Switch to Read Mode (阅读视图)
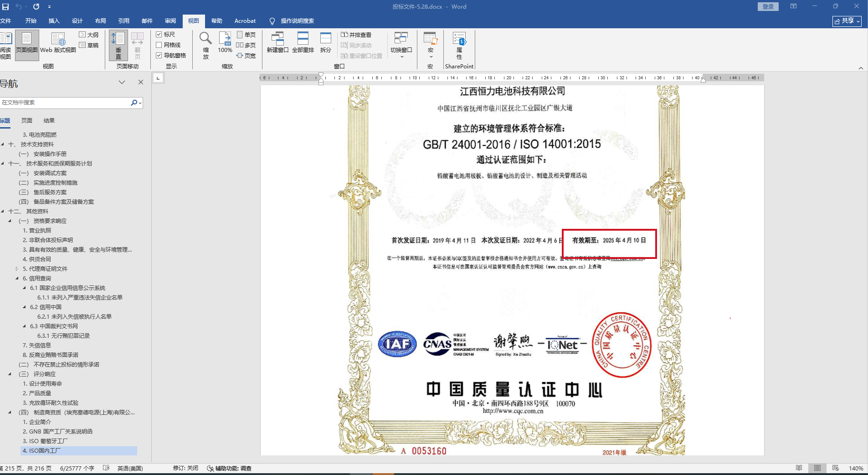The height and width of the screenshot is (475, 868). [x=6, y=46]
